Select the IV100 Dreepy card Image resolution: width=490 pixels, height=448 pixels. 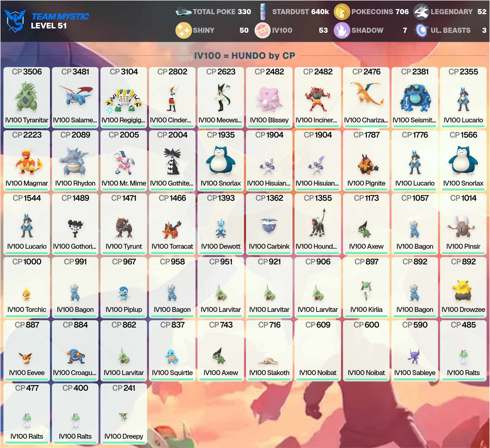pyautogui.click(x=124, y=414)
